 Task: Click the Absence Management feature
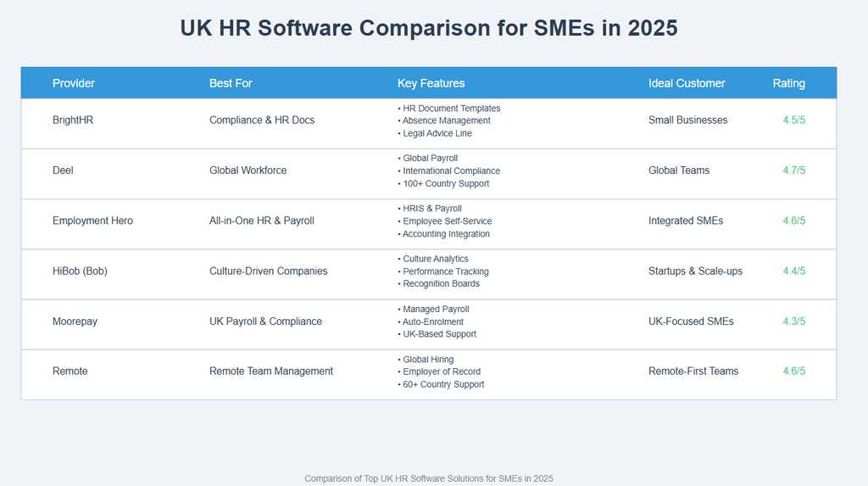pyautogui.click(x=444, y=120)
